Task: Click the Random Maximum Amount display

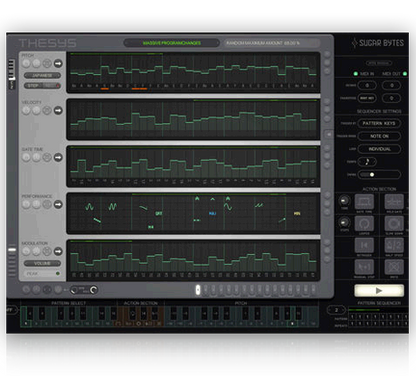Action: pos(271,43)
